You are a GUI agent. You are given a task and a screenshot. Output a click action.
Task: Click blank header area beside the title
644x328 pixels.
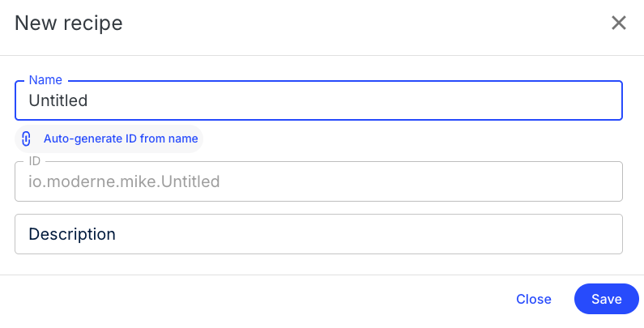pyautogui.click(x=365, y=23)
